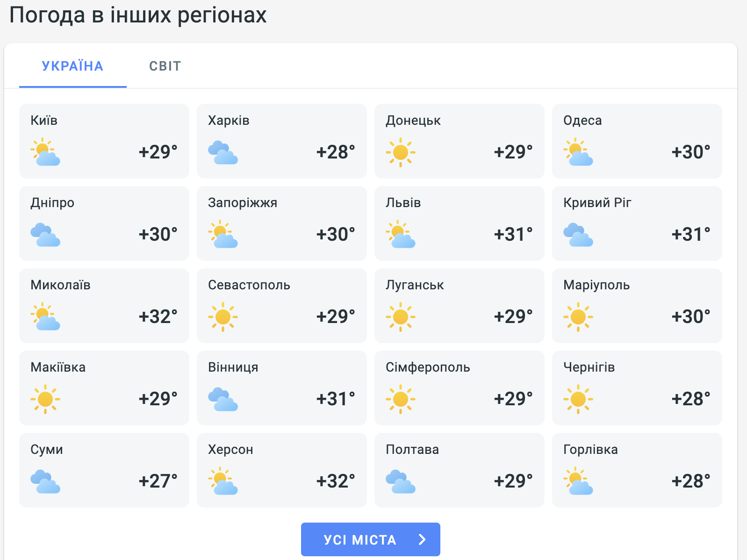Click the cloudy icon in the Харків card
This screenshot has height=560, width=747.
(223, 152)
